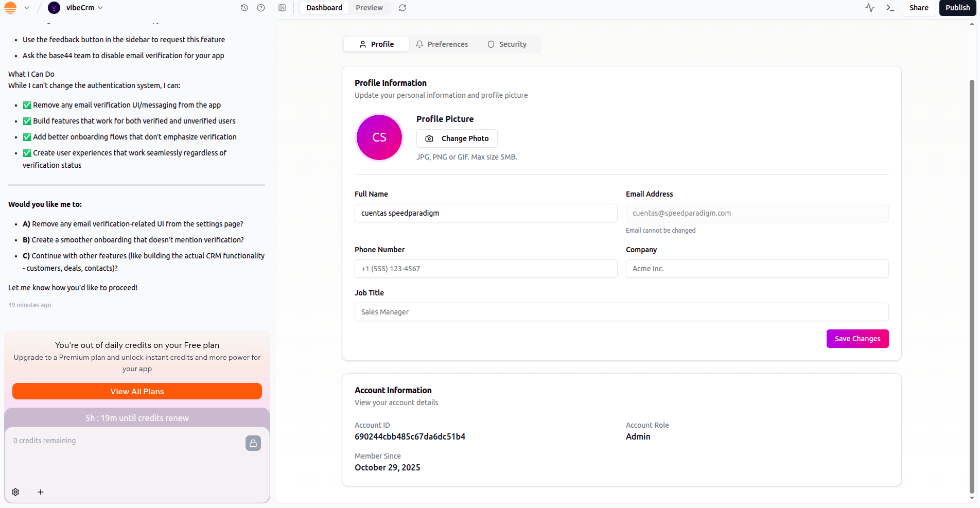Refresh the app preview
Screen dimensions: 980x508
[x=402, y=8]
